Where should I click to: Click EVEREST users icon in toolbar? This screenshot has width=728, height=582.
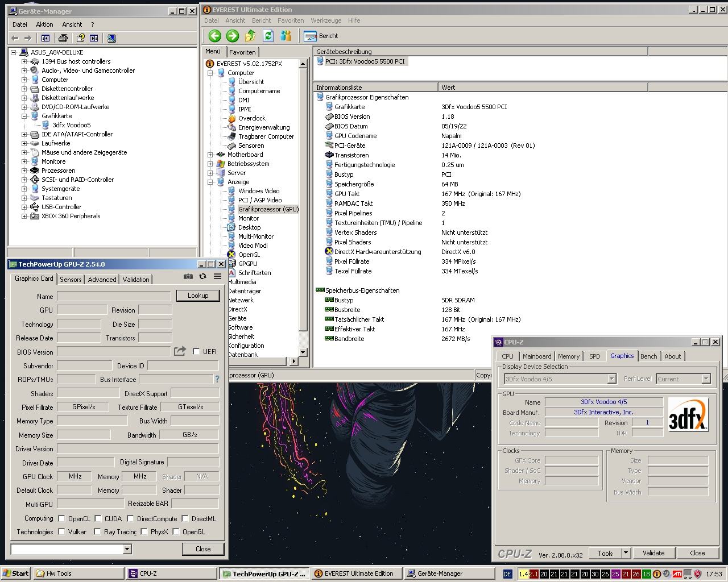pos(286,36)
